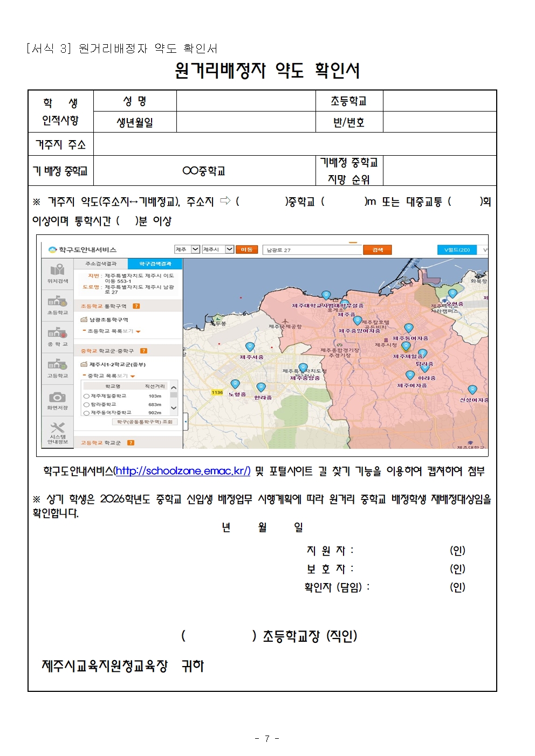Viewport: 535px width, 756px height.
Task: Open the 제주 province dropdown
Action: click(195, 249)
